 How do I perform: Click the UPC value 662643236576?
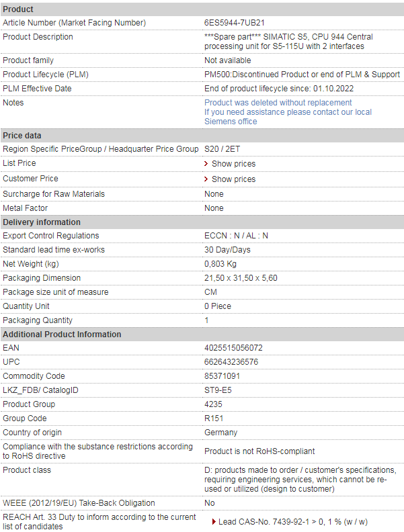(x=231, y=362)
